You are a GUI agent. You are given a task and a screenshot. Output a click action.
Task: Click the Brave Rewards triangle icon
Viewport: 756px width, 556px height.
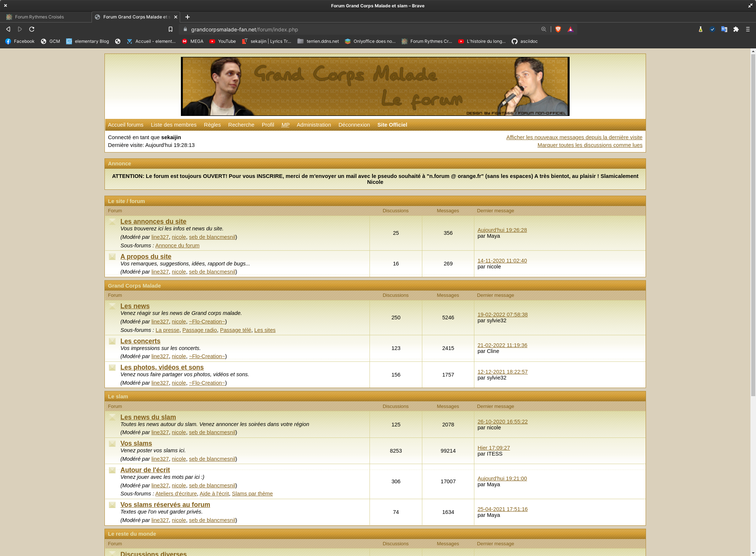tap(570, 29)
